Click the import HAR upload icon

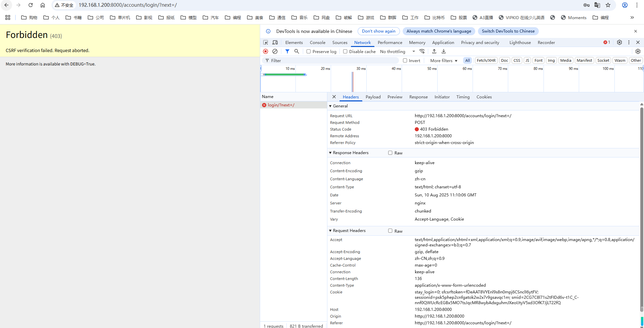click(434, 51)
